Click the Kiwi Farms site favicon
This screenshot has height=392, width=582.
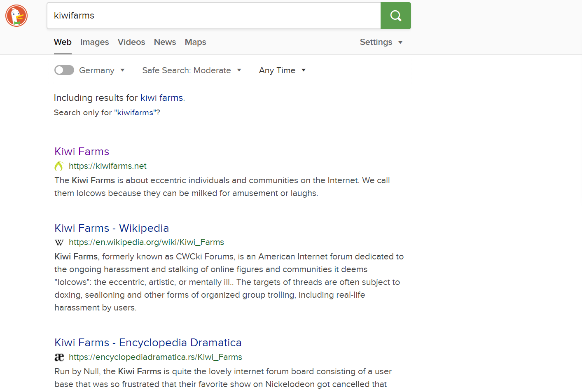coord(59,166)
